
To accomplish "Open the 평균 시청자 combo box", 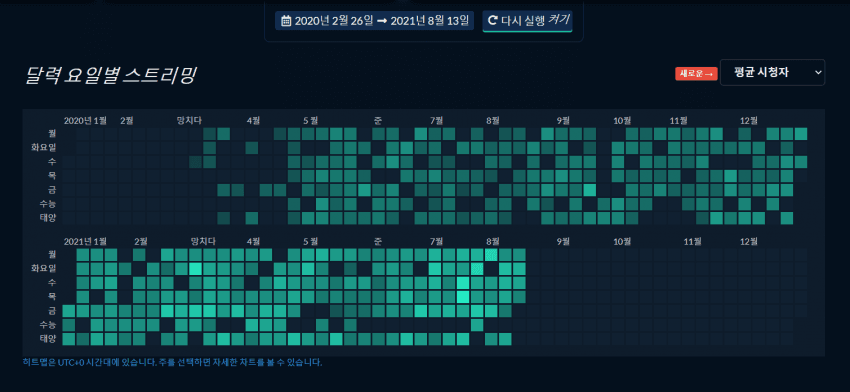I will [x=772, y=73].
